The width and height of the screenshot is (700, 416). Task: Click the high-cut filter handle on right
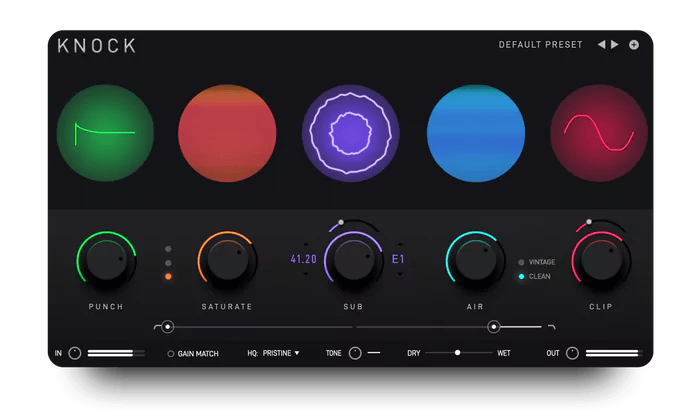click(x=494, y=327)
